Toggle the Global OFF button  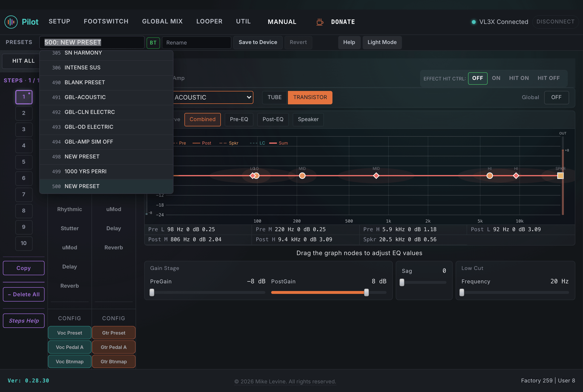tap(556, 97)
